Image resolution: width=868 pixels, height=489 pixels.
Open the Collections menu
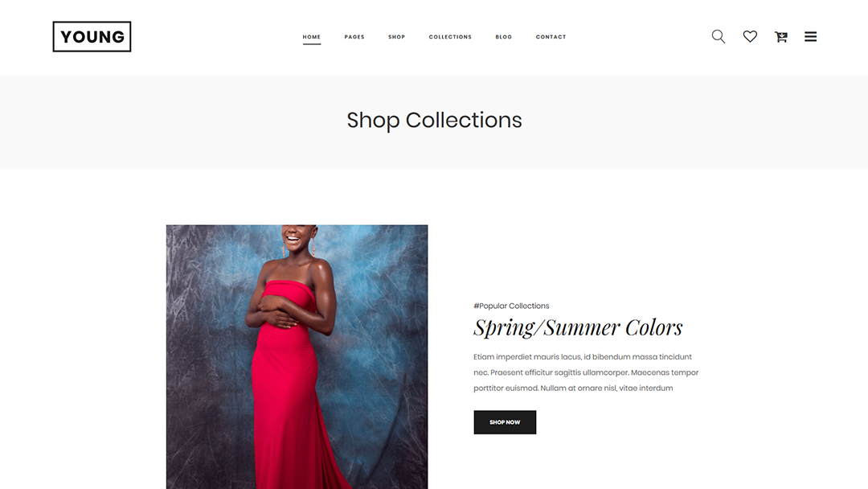[x=450, y=37]
